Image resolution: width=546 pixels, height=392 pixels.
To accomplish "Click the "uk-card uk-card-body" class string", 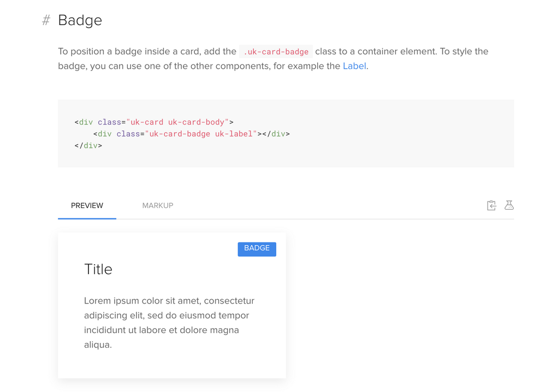I will pyautogui.click(x=177, y=122).
